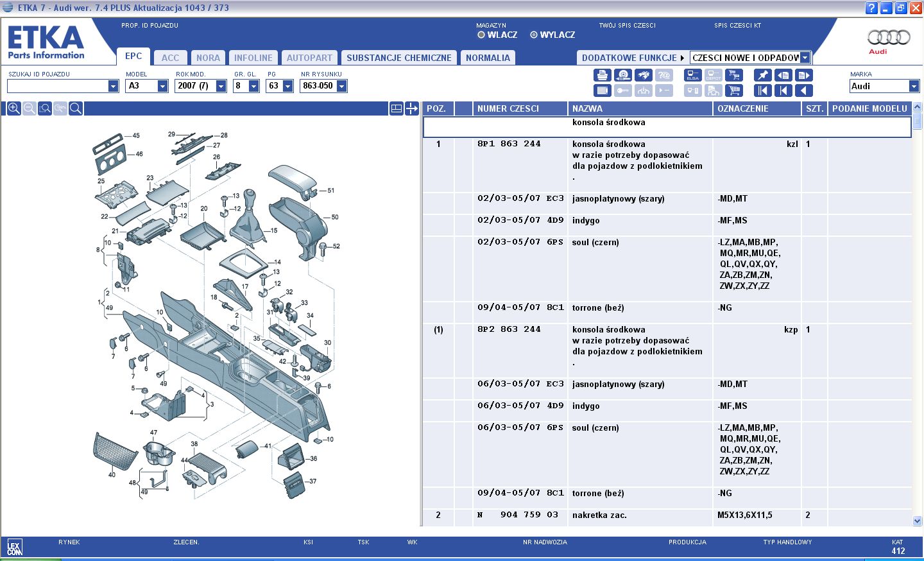Screen dimensions: 924x561
Task: Open the help question mark icon
Action: (x=871, y=8)
